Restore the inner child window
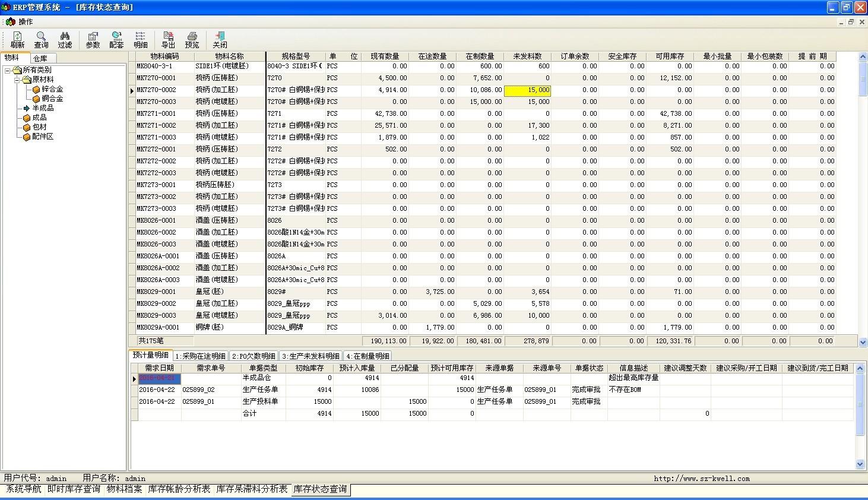 [851, 22]
